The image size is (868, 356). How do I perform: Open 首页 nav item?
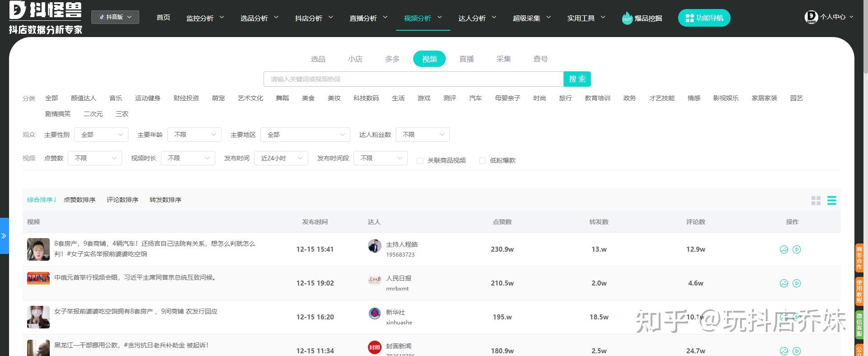163,18
